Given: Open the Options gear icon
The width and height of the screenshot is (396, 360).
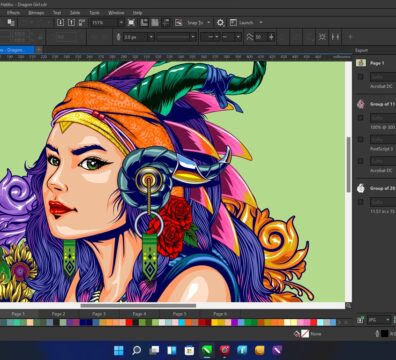Looking at the screenshot, I should [x=220, y=23].
